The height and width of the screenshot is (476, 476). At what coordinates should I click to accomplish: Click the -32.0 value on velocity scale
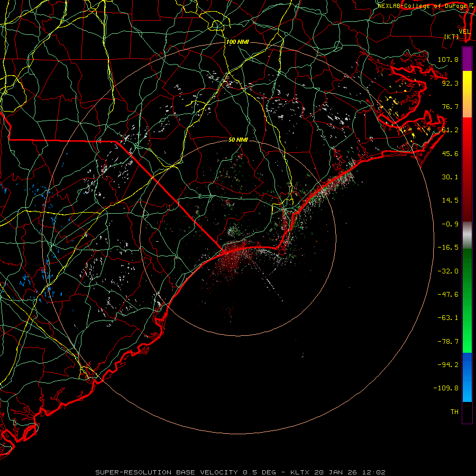[x=448, y=271]
